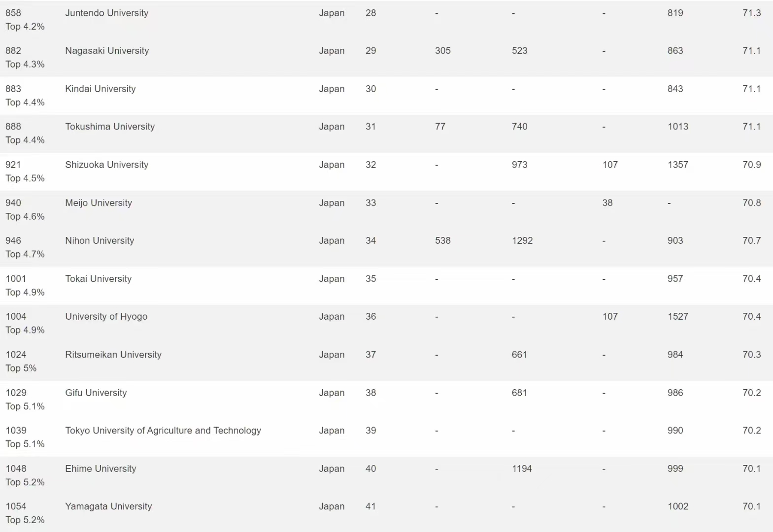Click the 1292 value in Nihon row
This screenshot has width=773, height=532.
click(522, 241)
